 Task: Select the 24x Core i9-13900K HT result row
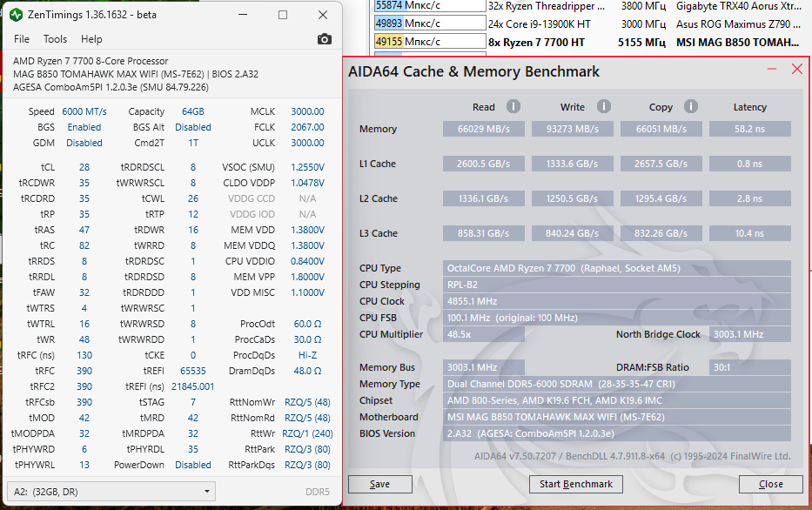tap(587, 23)
